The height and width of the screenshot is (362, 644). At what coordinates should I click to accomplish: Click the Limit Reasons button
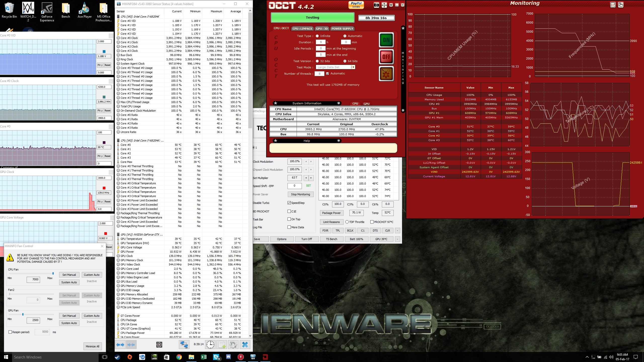331,222
